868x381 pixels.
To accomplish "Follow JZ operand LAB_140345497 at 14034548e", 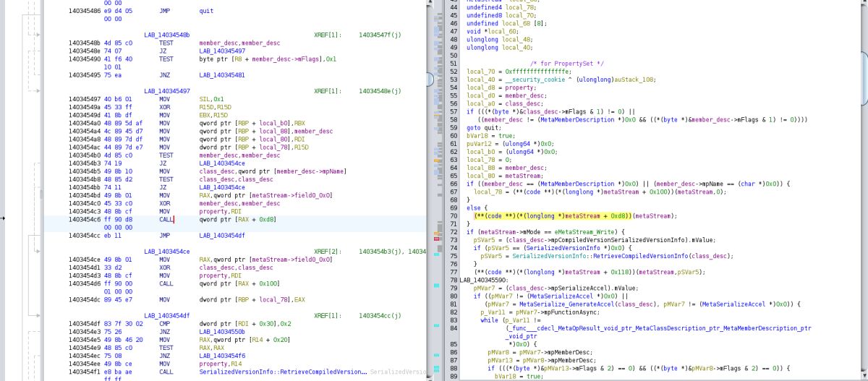I will pyautogui.click(x=222, y=51).
